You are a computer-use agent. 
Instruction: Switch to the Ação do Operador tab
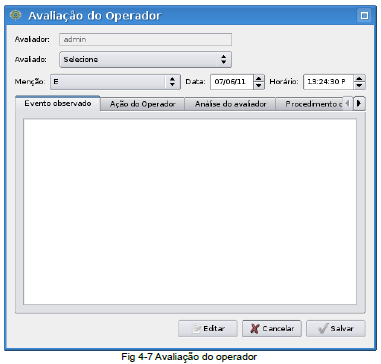[142, 104]
